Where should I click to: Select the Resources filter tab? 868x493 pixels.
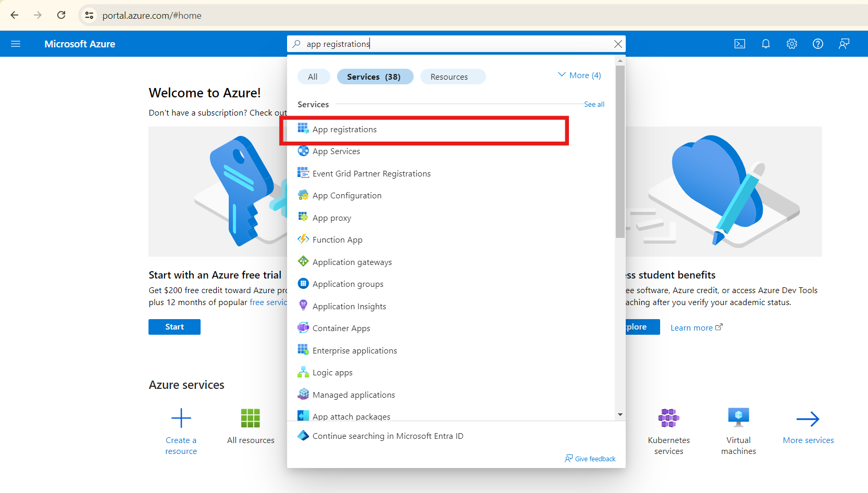coord(449,77)
